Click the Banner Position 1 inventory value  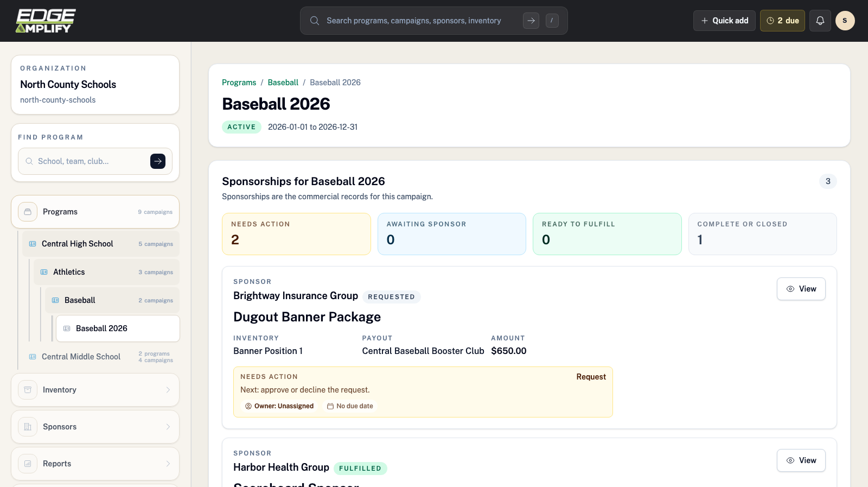[268, 351]
